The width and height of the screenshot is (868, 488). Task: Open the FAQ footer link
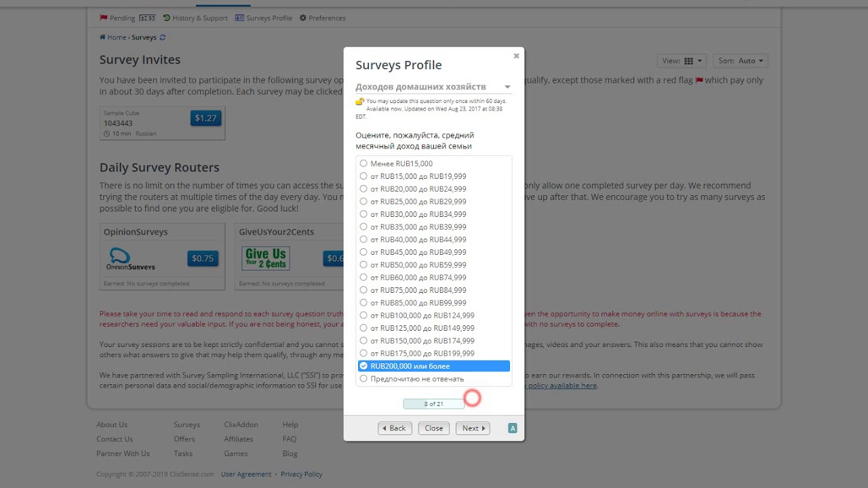coord(290,439)
